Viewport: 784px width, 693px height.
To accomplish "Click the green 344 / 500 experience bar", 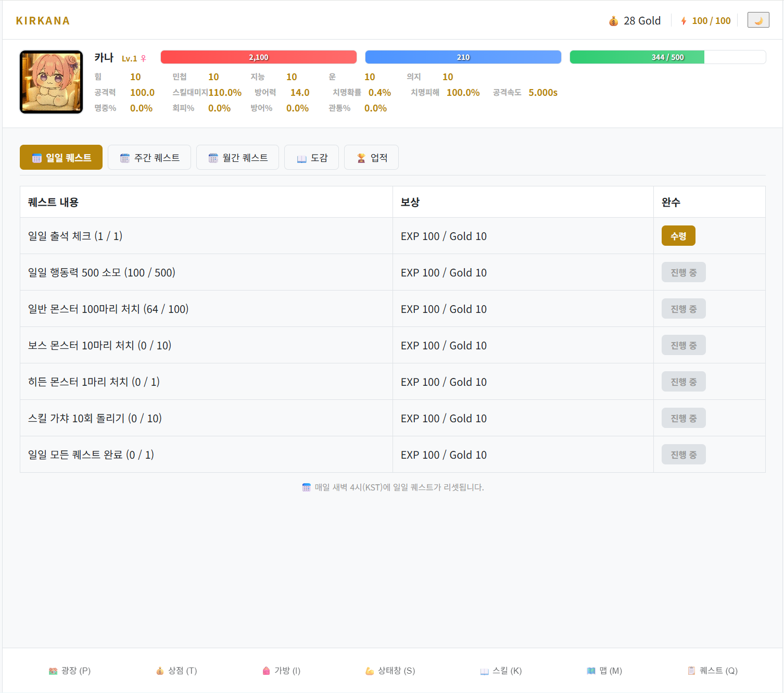I will (667, 57).
